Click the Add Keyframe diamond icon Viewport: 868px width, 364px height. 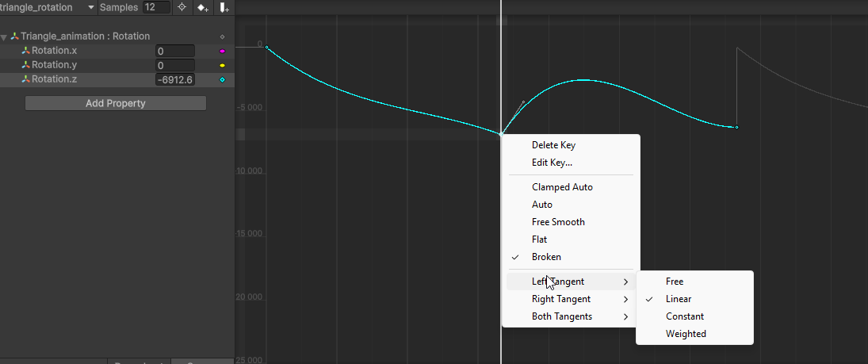(x=203, y=7)
